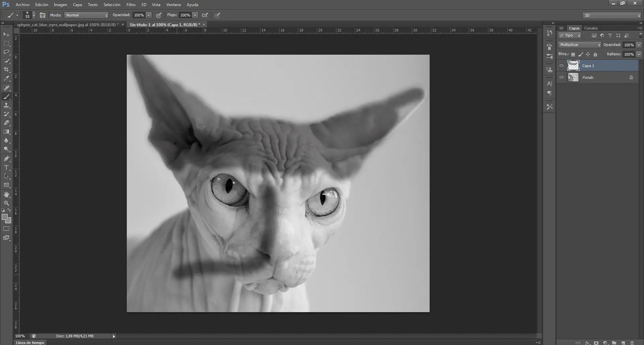Open the Ventana menu
Screen dimensions: 644x345
coord(173,5)
